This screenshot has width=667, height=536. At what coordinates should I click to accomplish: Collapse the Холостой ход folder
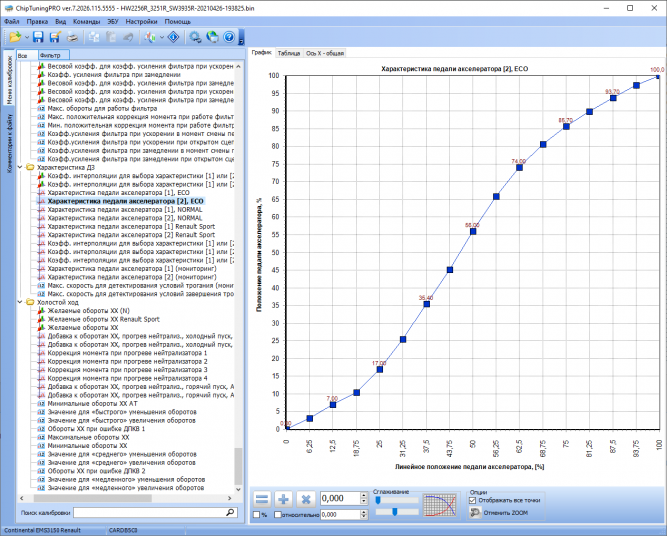pos(20,302)
